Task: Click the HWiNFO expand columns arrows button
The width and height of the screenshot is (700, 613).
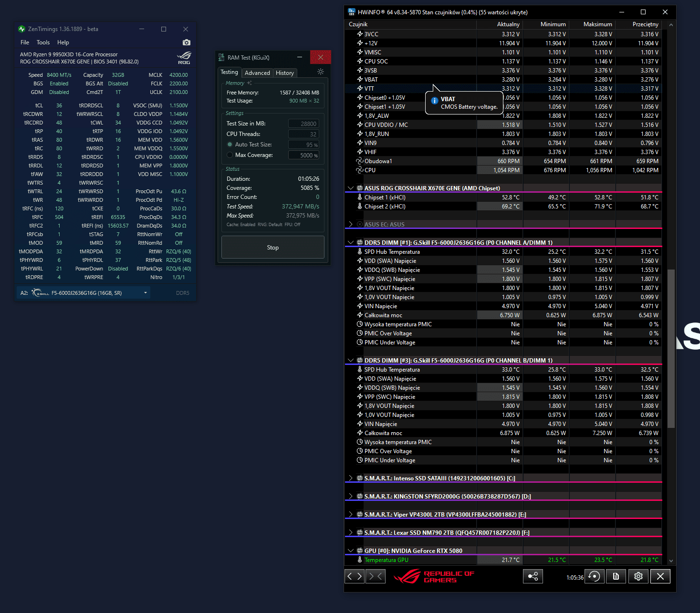Action: tap(355, 576)
